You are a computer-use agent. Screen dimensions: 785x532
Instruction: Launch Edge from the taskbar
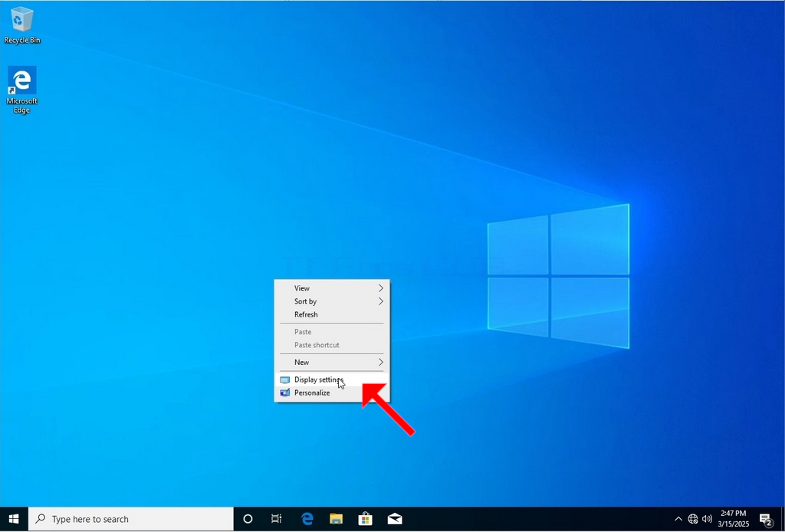[x=307, y=519]
